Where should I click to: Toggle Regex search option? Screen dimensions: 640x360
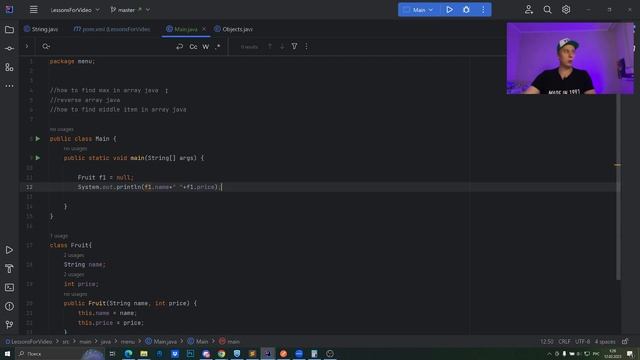pyautogui.click(x=218, y=47)
